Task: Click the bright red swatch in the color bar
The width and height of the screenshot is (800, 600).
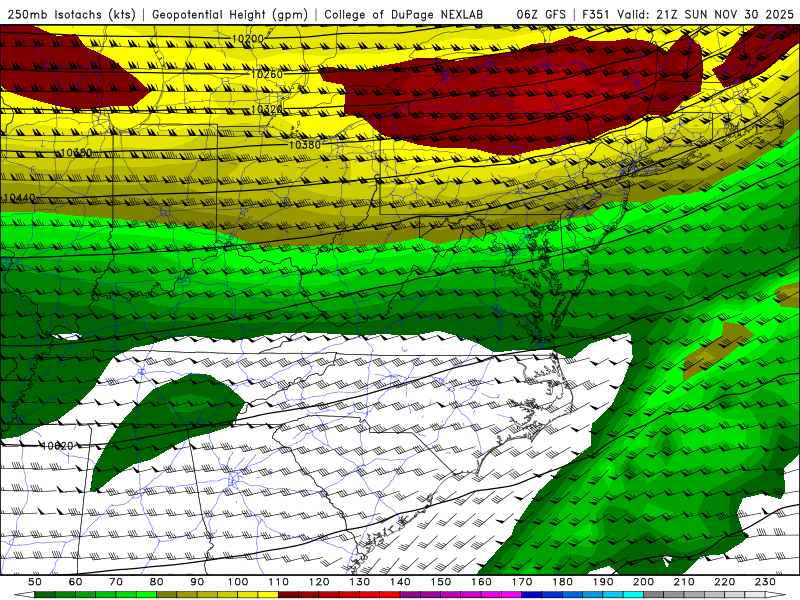Action: pyautogui.click(x=389, y=594)
